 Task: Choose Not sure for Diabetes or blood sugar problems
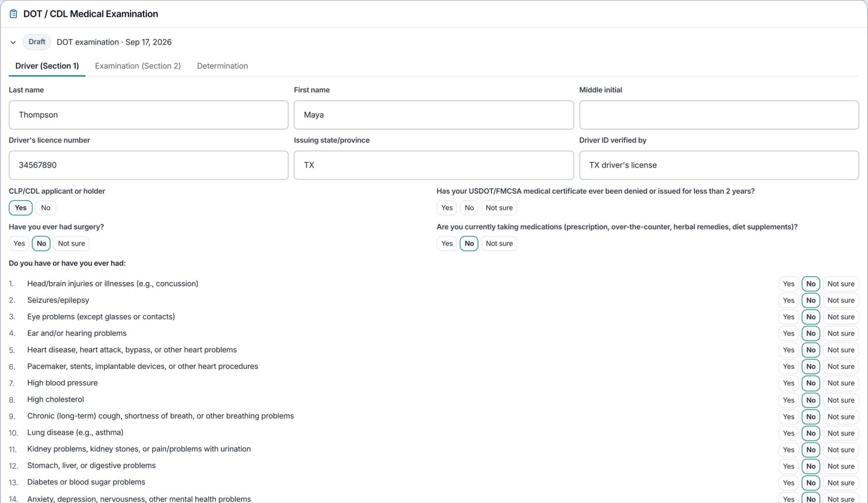tap(841, 483)
